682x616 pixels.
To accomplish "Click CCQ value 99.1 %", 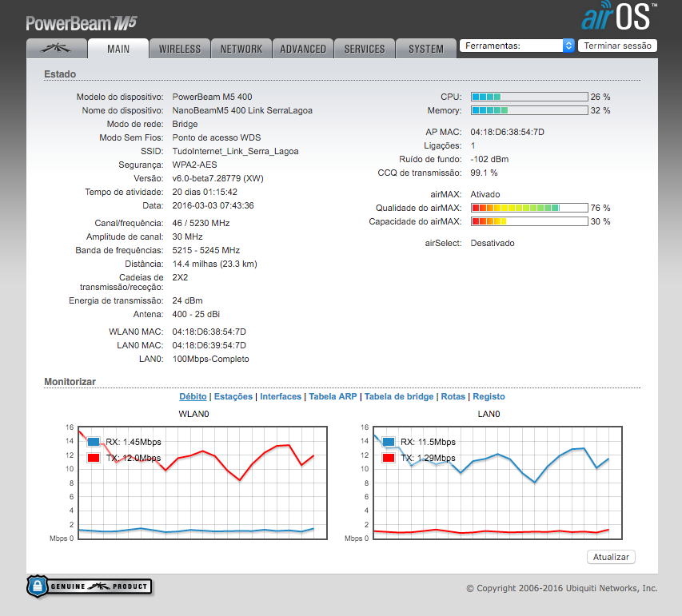I will [484, 173].
